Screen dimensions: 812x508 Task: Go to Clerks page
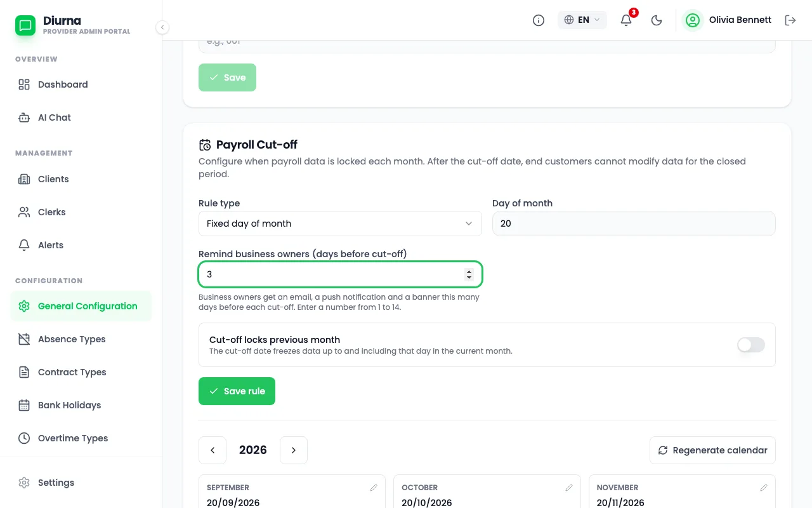(81, 212)
